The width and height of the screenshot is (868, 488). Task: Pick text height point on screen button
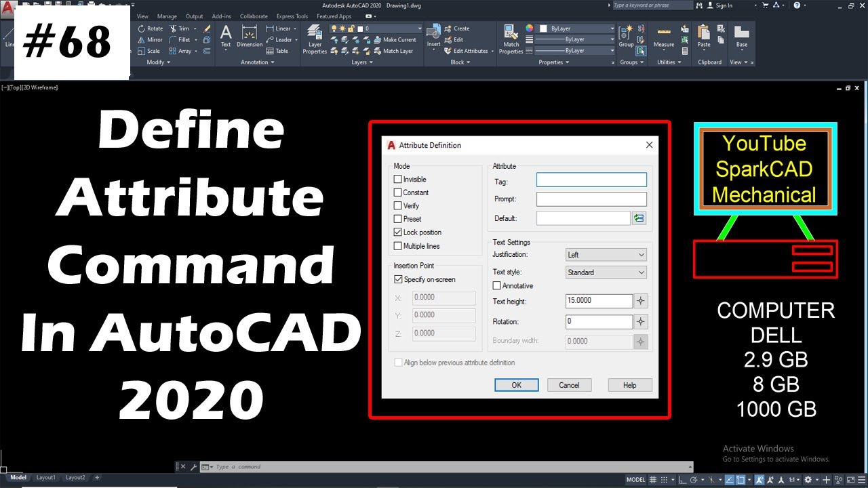coord(641,301)
